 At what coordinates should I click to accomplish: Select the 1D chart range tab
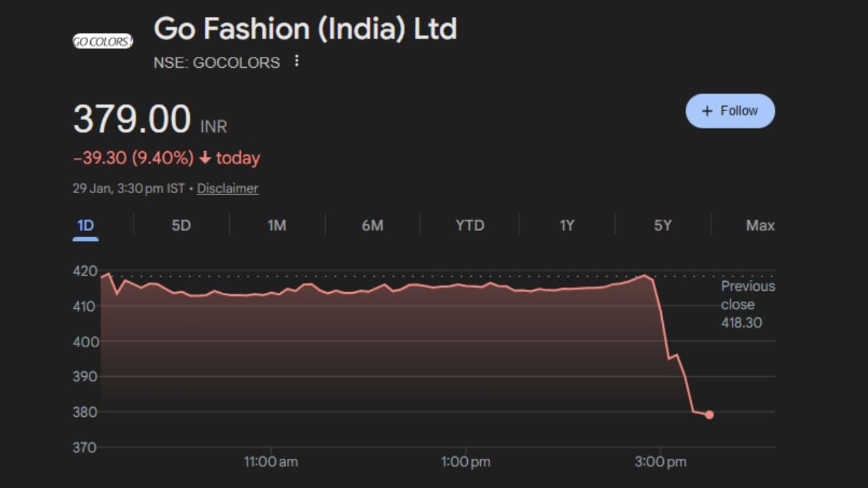coord(85,225)
